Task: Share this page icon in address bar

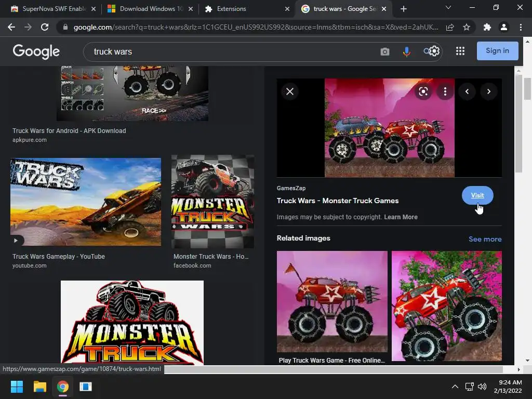Action: tap(450, 27)
